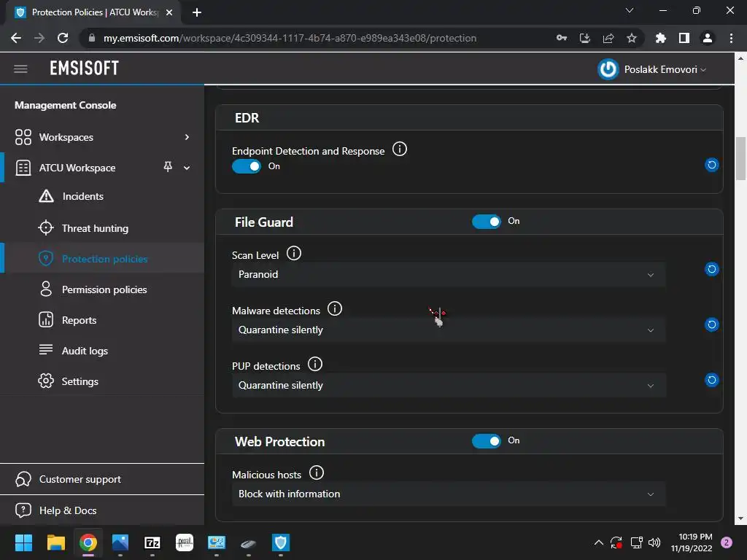The width and height of the screenshot is (747, 560).
Task: Toggle the Web Protection switch
Action: coord(487,441)
